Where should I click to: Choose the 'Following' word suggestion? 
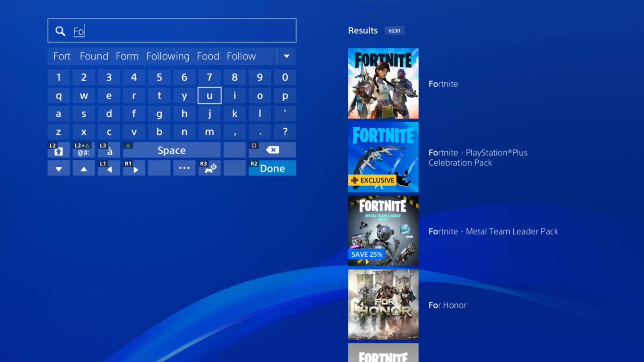coord(167,56)
